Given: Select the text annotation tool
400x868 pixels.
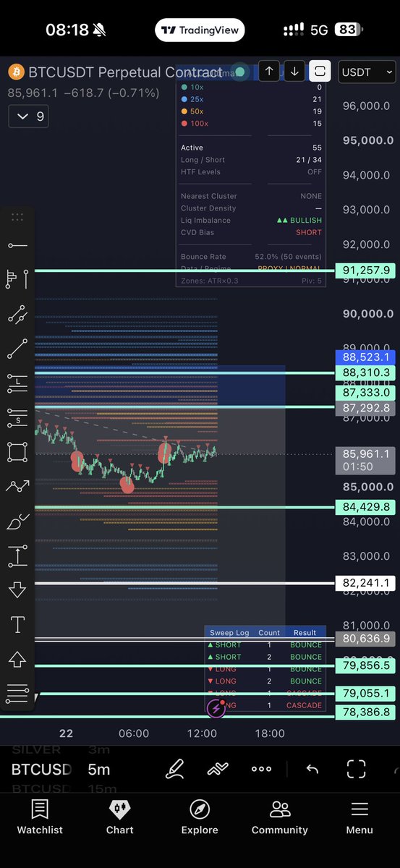Looking at the screenshot, I should 17,624.
